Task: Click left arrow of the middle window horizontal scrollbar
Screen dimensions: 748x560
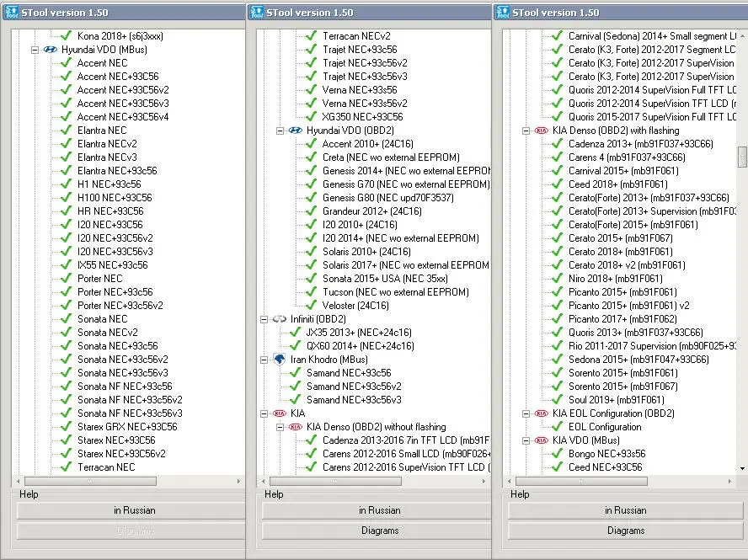Action: click(x=264, y=482)
